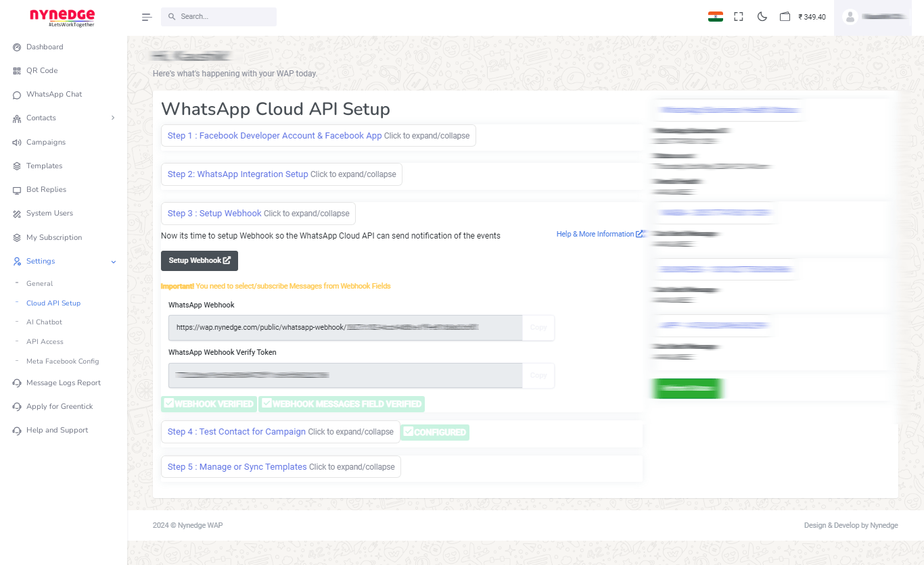This screenshot has height=565, width=924.
Task: Click the Message Logs Report headset icon
Action: pos(17,383)
